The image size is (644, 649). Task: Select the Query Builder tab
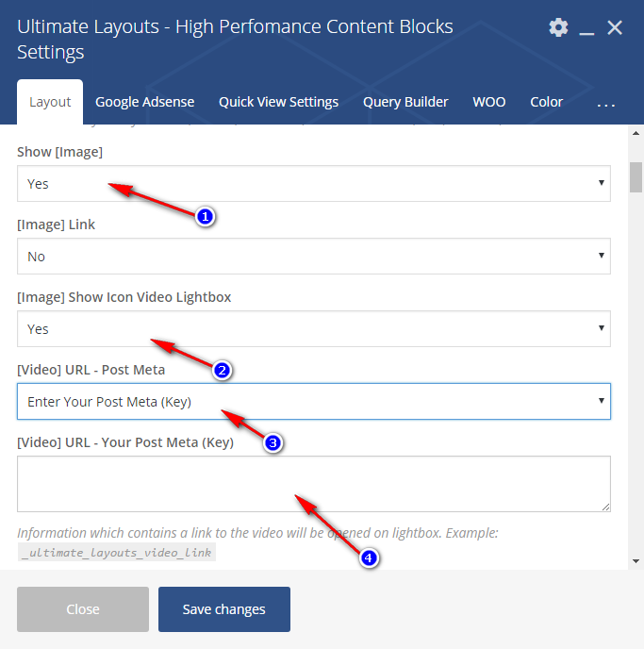coord(405,102)
